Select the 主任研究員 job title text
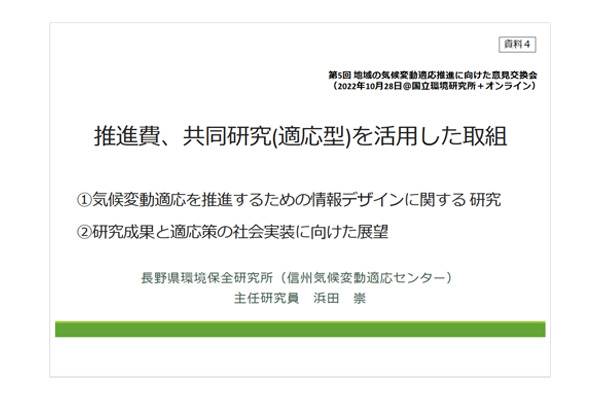This screenshot has height=400, width=600. pos(266,298)
